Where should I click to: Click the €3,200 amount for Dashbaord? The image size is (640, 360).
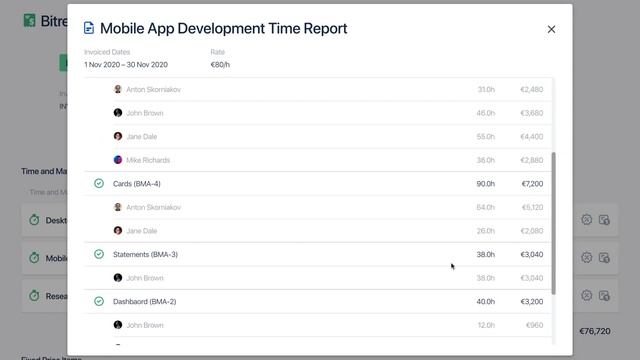pyautogui.click(x=532, y=302)
